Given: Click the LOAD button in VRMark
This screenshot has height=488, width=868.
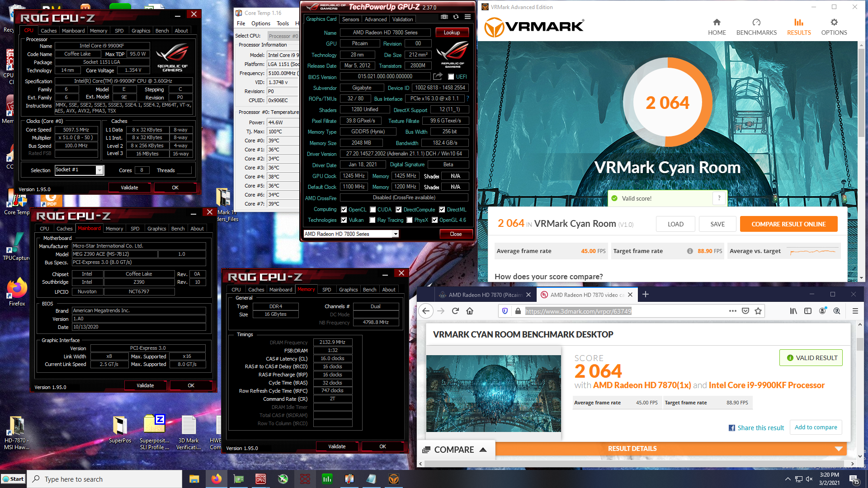Looking at the screenshot, I should point(675,224).
